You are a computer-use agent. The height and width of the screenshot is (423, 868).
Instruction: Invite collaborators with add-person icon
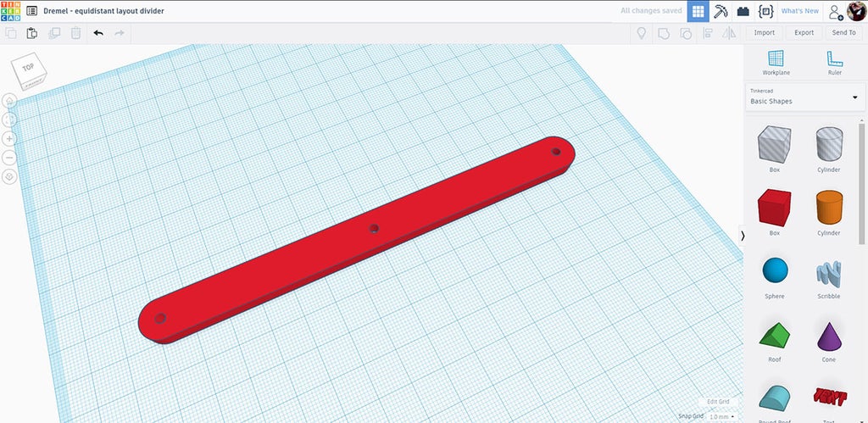click(x=836, y=11)
